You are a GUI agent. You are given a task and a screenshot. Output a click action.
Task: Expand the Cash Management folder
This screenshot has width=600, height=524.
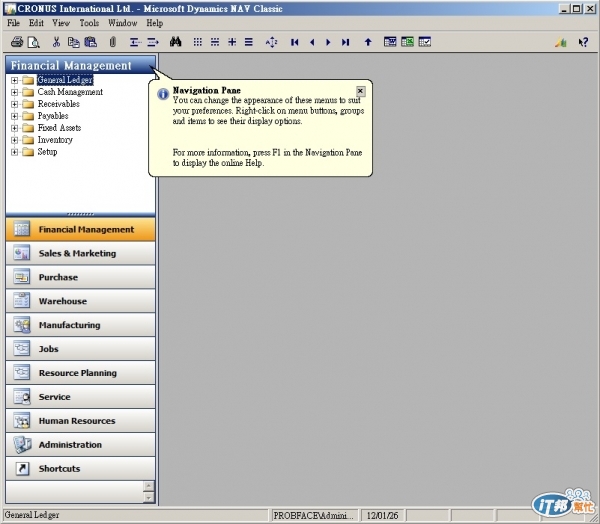click(x=15, y=92)
